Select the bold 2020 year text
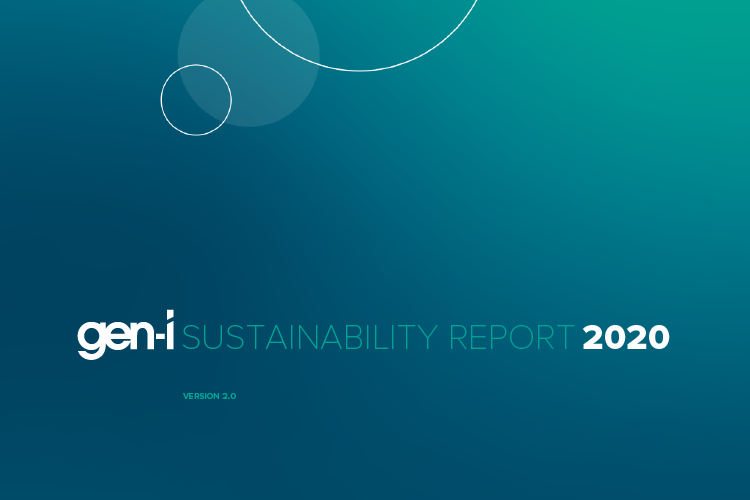 [x=626, y=338]
